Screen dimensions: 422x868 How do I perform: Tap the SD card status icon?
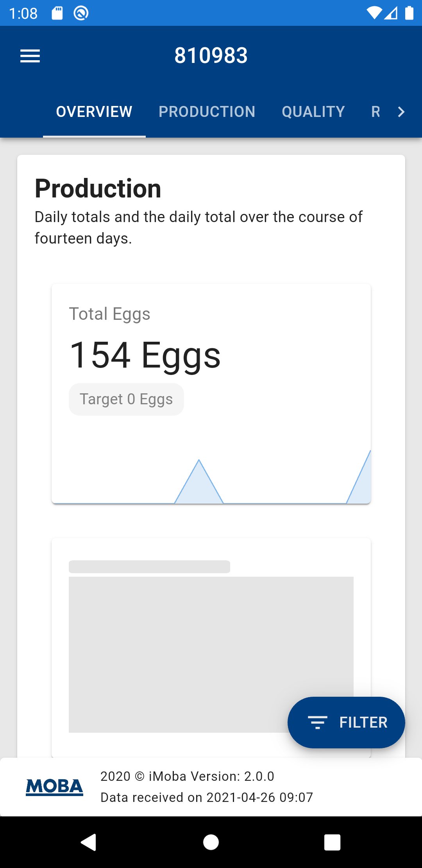[57, 13]
